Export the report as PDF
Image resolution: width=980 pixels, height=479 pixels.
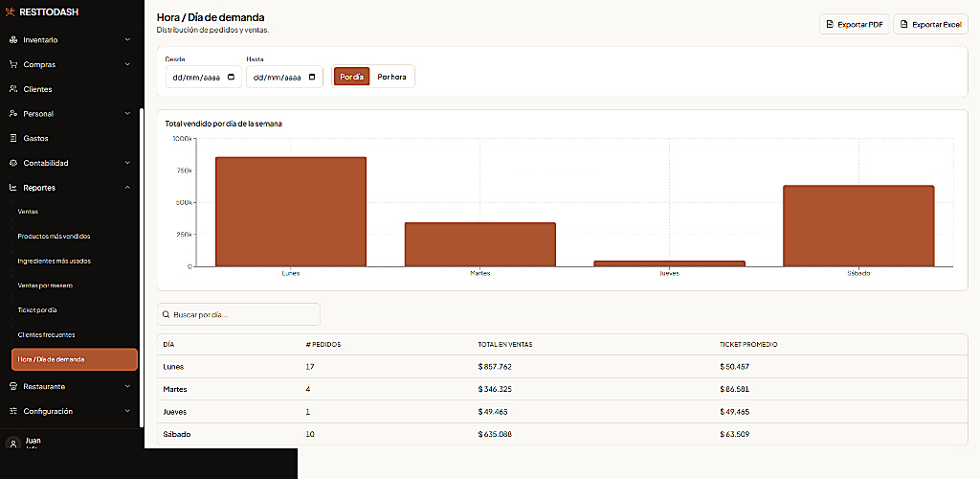(x=854, y=24)
